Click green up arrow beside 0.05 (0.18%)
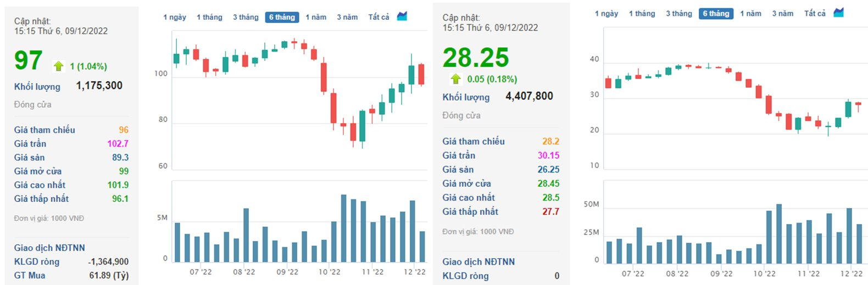 click(455, 79)
